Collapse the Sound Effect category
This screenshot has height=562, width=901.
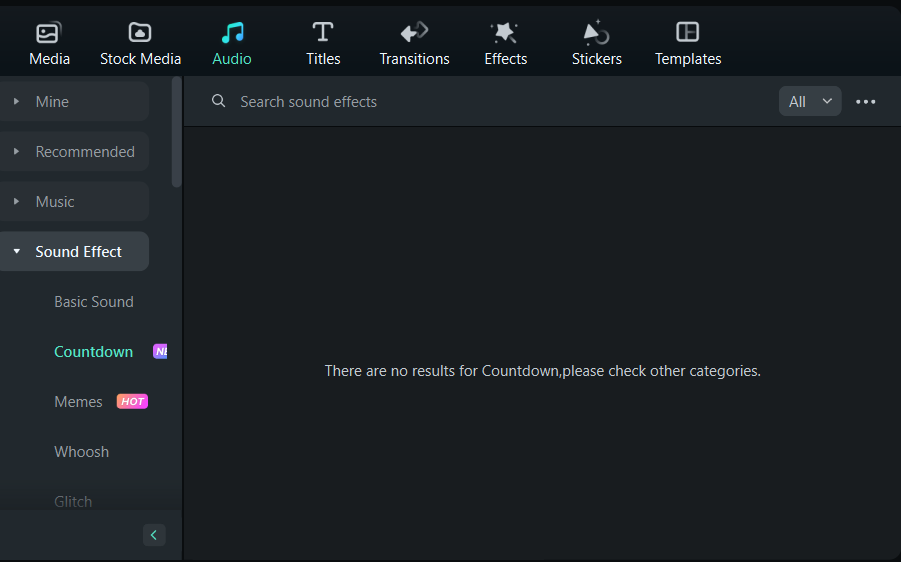point(74,252)
